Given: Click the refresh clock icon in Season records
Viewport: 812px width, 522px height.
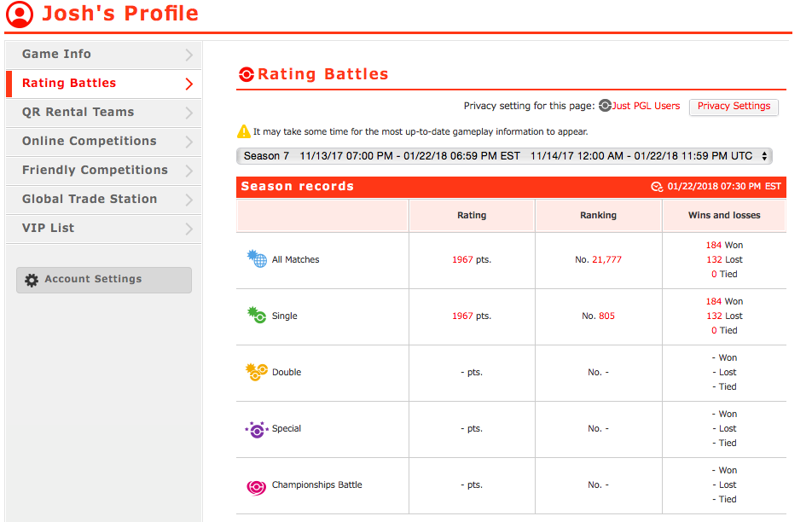Looking at the screenshot, I should [657, 187].
